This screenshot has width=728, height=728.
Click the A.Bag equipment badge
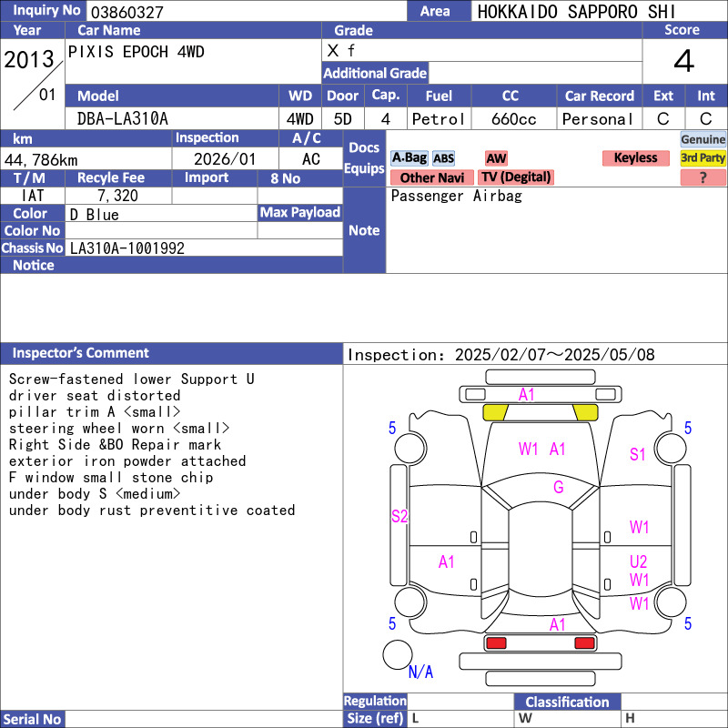(x=409, y=158)
